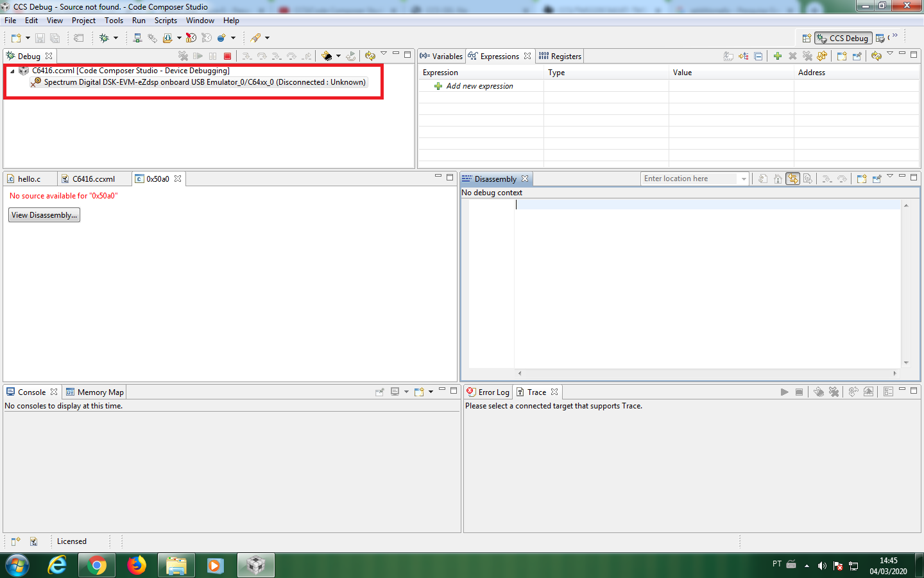Click the Internet Explorer icon on the taskbar

(x=57, y=565)
